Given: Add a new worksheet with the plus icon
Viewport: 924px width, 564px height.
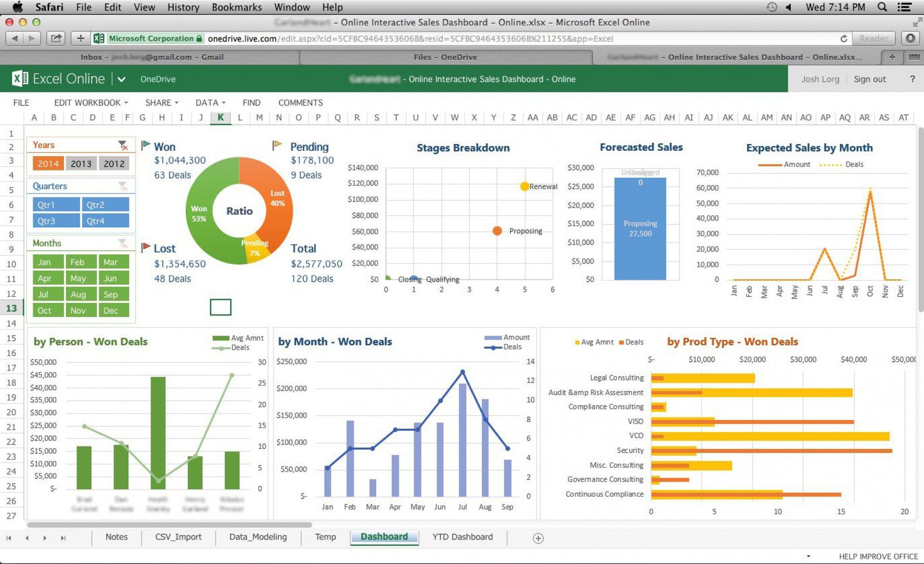Looking at the screenshot, I should point(538,538).
